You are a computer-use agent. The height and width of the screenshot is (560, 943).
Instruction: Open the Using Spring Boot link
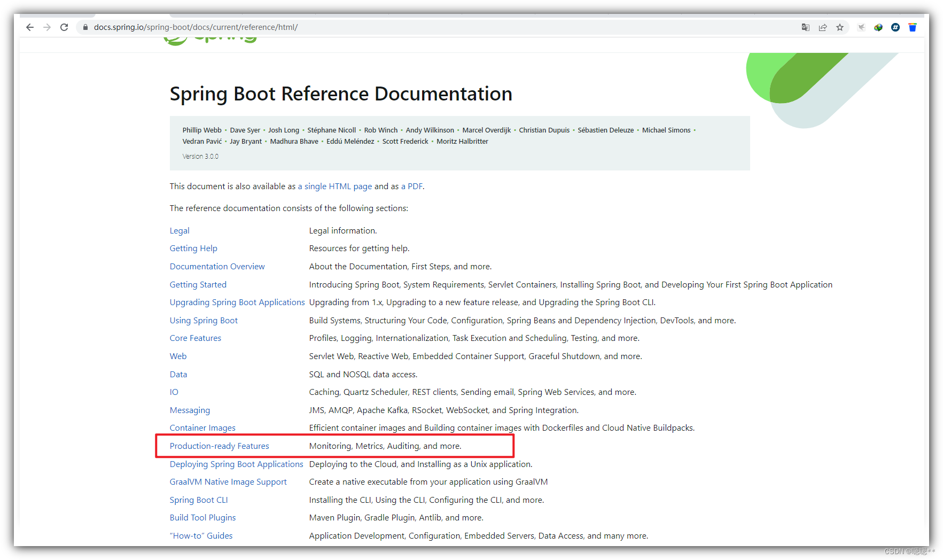[x=204, y=320]
